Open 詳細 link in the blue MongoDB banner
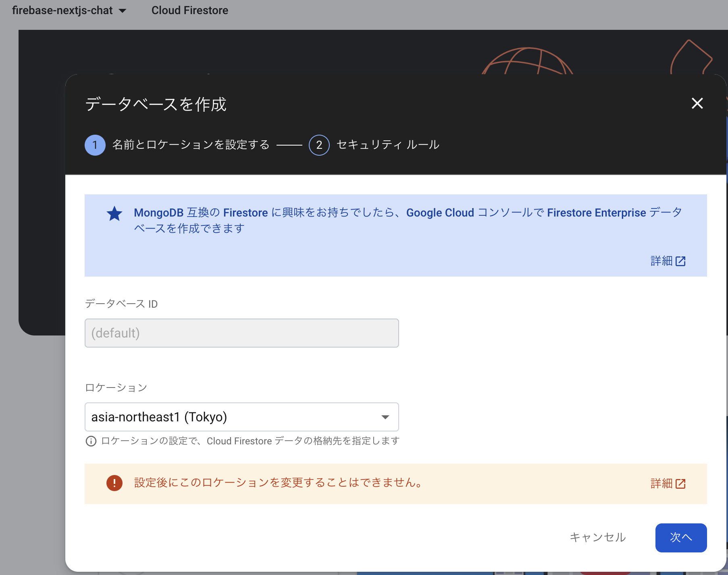This screenshot has height=575, width=728. click(668, 261)
